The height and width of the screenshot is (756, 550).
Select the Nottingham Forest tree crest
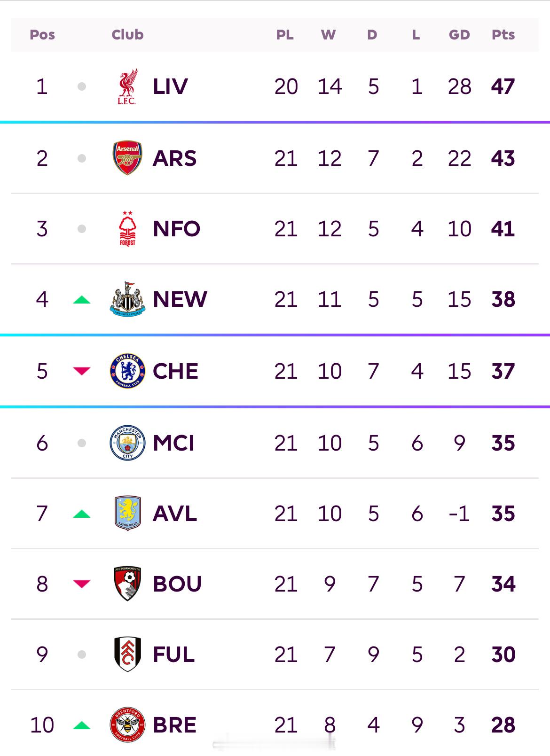pos(127,229)
